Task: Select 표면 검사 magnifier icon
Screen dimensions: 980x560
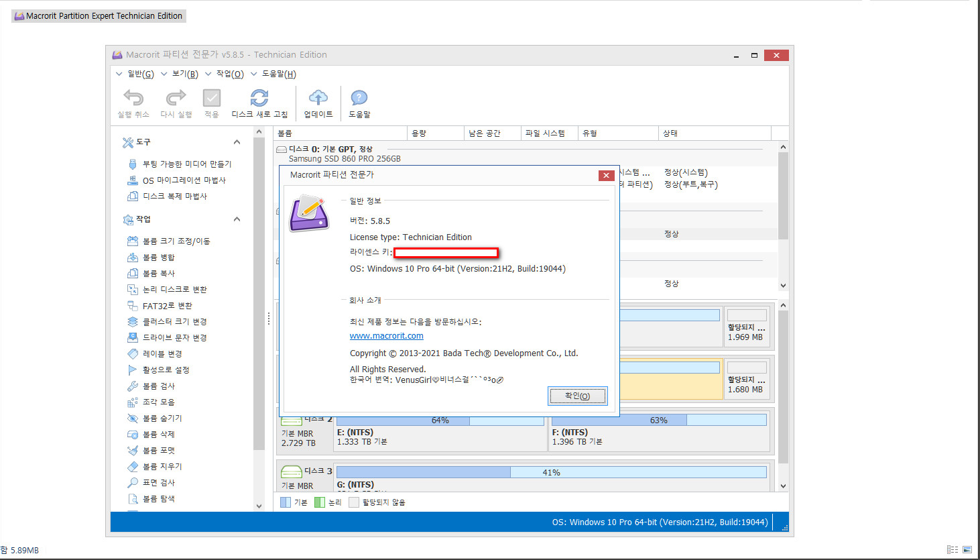Action: pyautogui.click(x=133, y=482)
